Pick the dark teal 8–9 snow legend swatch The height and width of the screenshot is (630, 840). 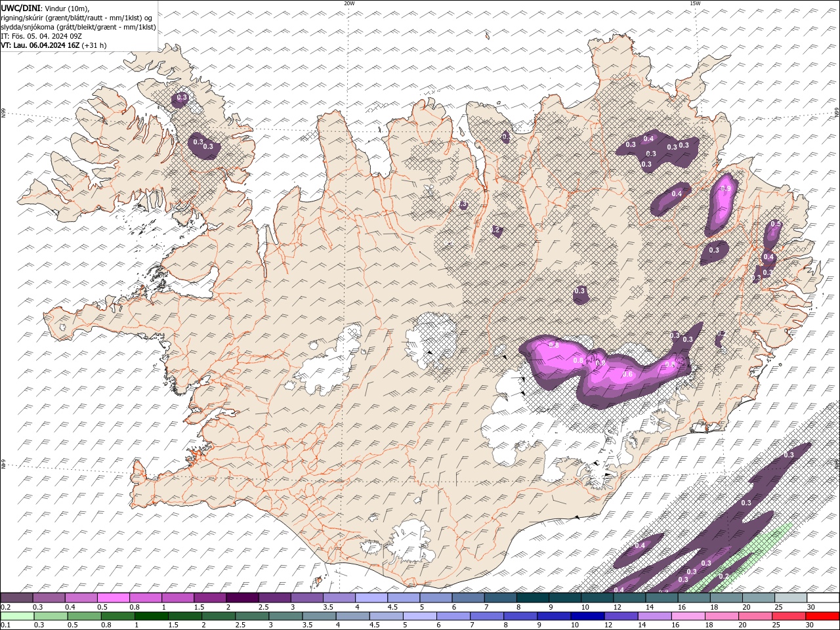coord(532,598)
